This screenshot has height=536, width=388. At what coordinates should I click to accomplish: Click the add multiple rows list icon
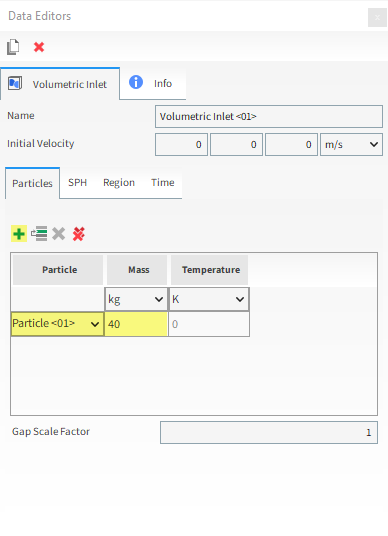[x=39, y=234]
